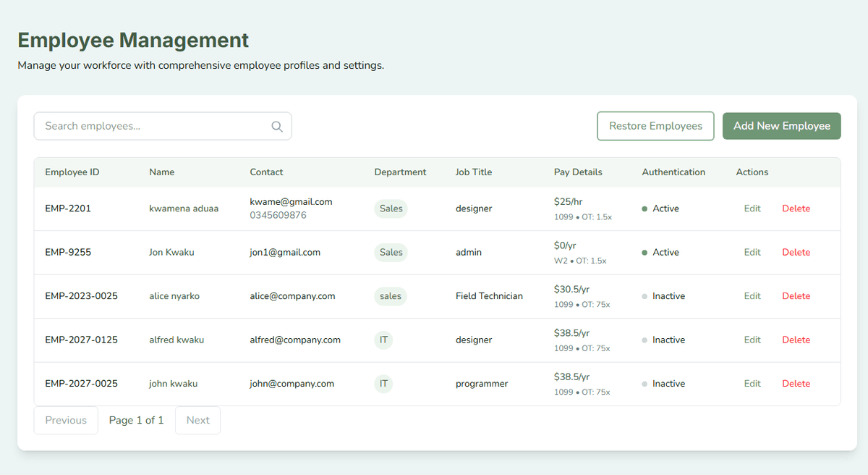Screen dimensions: 868x475
Task: Click IT badge in alfred kwaku row
Action: coord(383,340)
